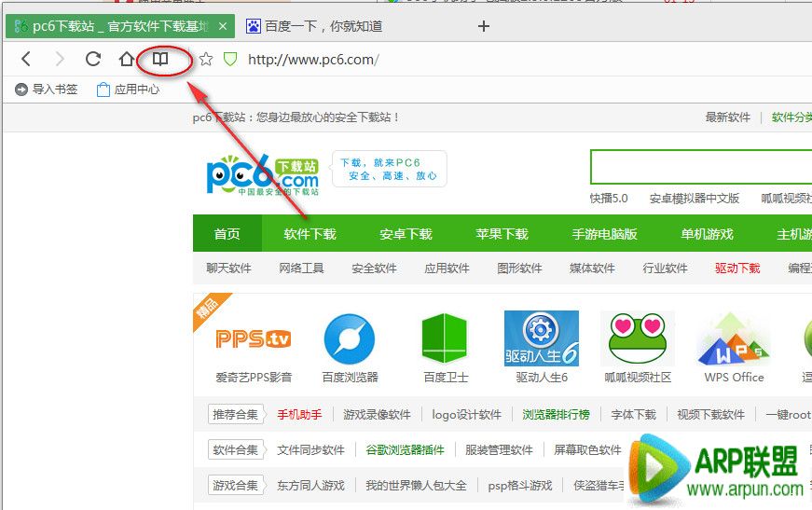Switch to the 百度一下 tab
Screen dimensions: 812x510
314,26
